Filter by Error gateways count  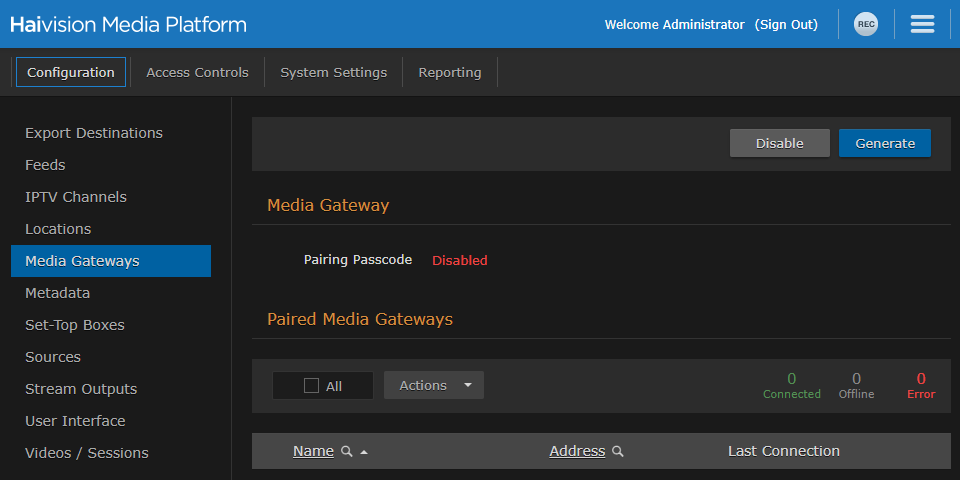pyautogui.click(x=921, y=385)
